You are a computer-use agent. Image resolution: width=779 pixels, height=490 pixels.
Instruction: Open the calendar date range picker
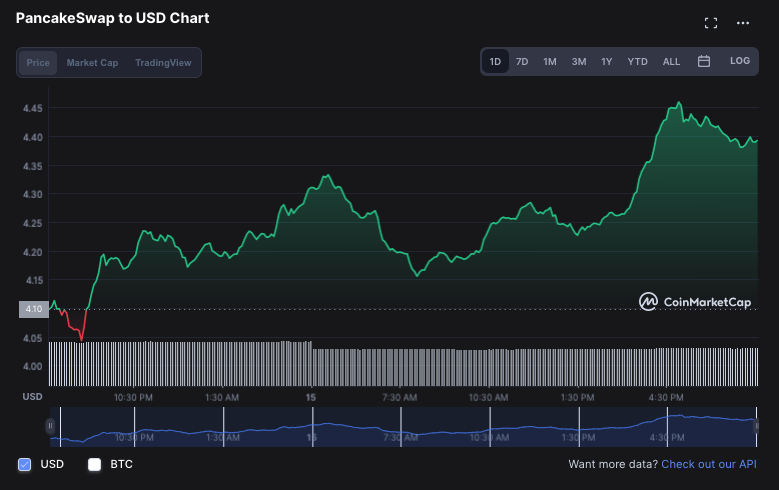click(703, 61)
